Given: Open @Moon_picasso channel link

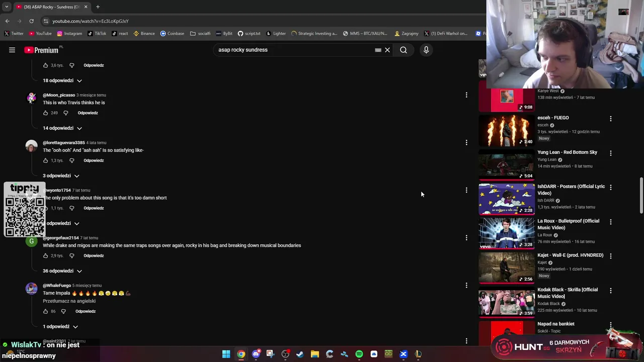Looking at the screenshot, I should tap(59, 95).
